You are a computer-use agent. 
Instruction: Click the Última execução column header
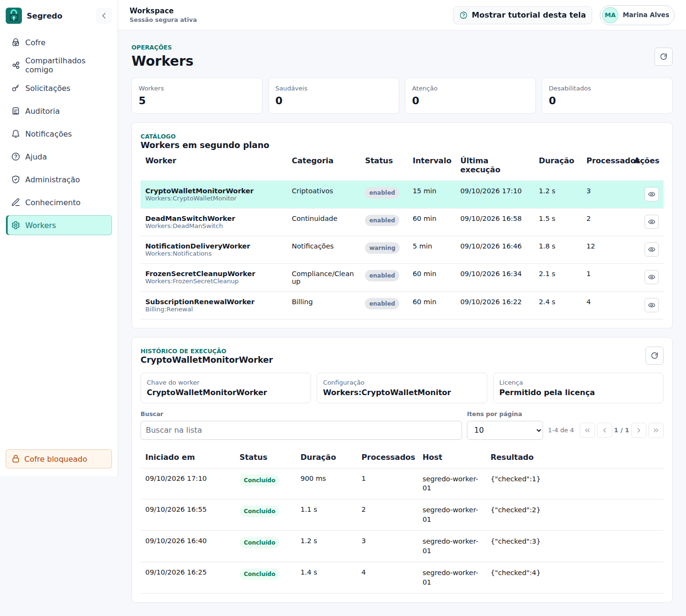480,165
